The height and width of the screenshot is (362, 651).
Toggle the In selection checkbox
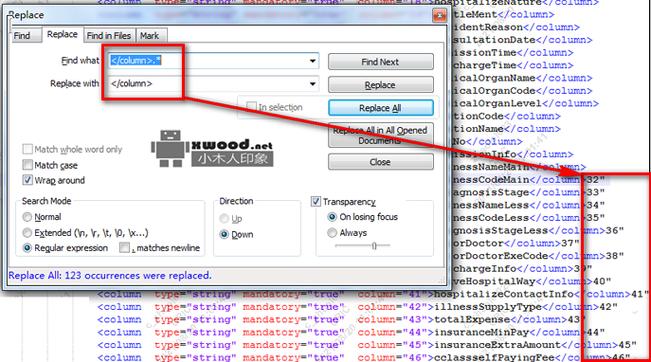251,107
